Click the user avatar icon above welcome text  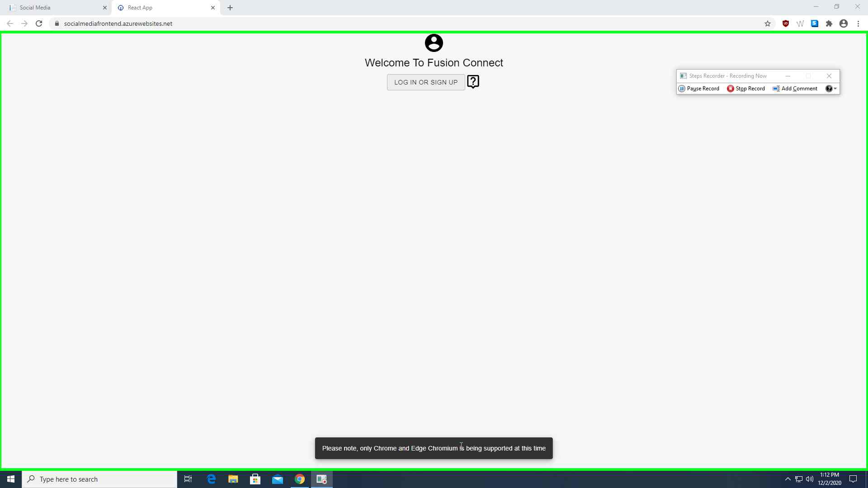434,43
